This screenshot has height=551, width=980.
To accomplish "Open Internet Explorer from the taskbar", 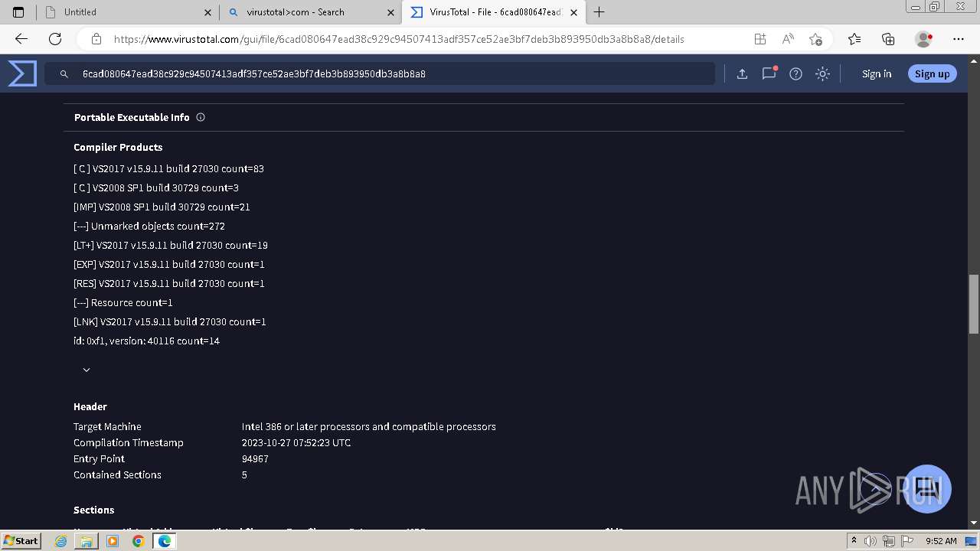I will click(61, 541).
